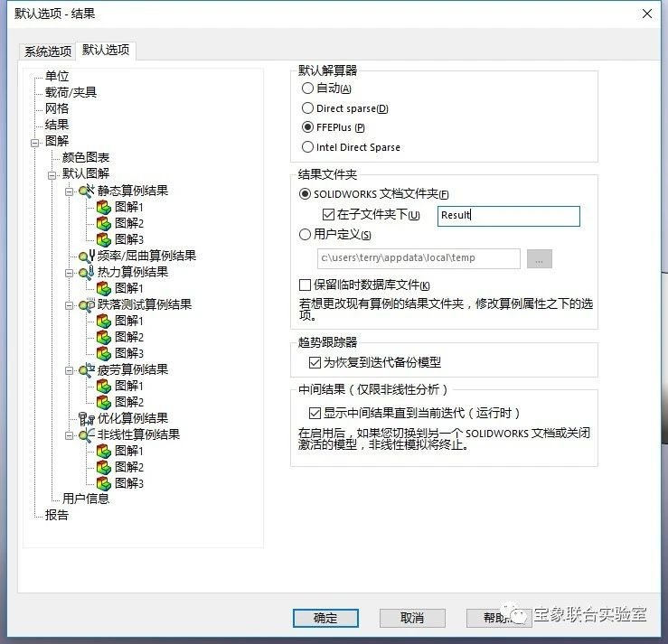Open the 载荷/夹具 options page
This screenshot has width=668, height=644.
pyautogui.click(x=71, y=93)
